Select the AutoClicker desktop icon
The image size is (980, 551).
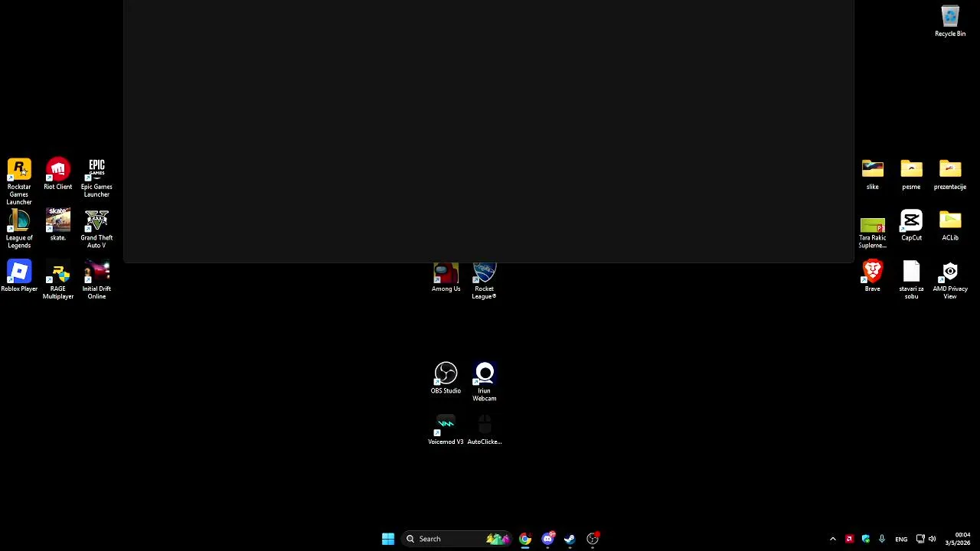tap(484, 430)
